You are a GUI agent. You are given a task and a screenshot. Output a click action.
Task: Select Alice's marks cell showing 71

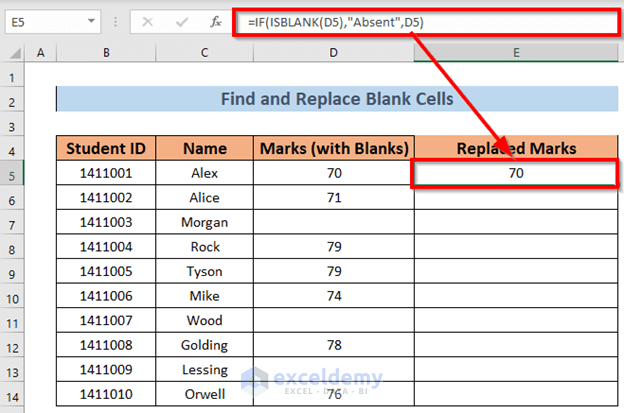[334, 198]
